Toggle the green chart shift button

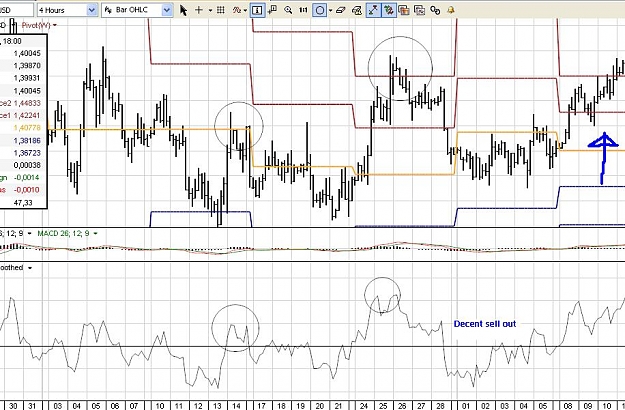[x=388, y=10]
